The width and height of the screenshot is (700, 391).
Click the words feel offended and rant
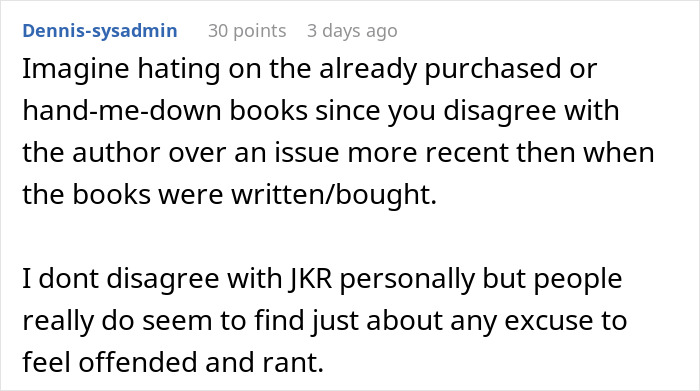click(173, 362)
